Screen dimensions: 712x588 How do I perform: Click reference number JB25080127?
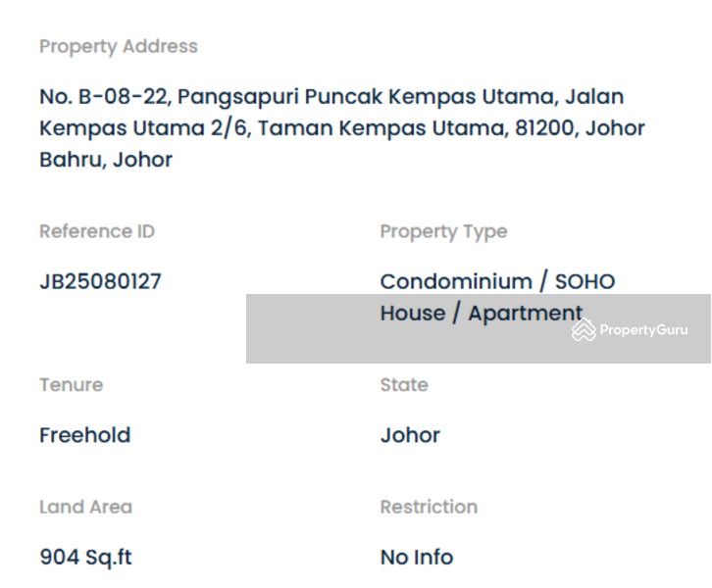(x=100, y=281)
